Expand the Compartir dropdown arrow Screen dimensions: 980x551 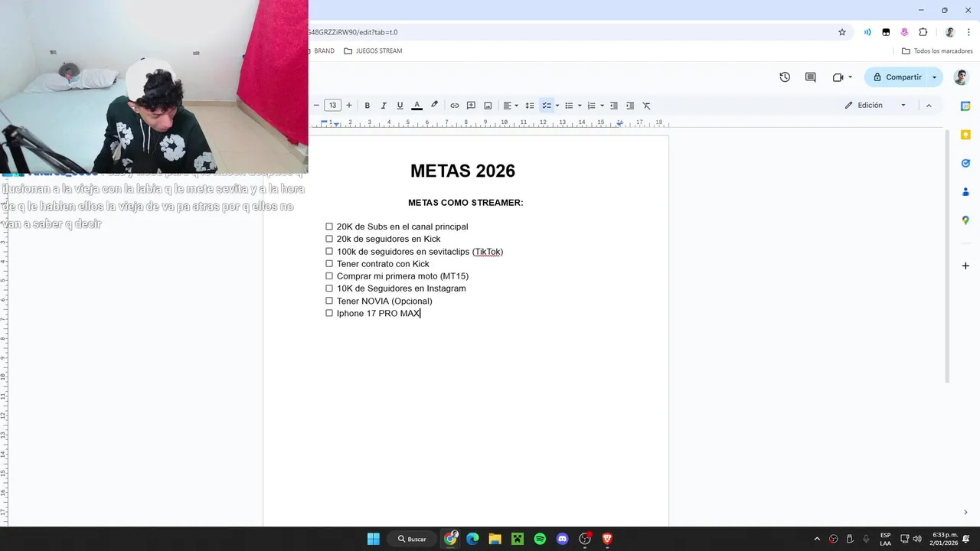[x=934, y=77]
